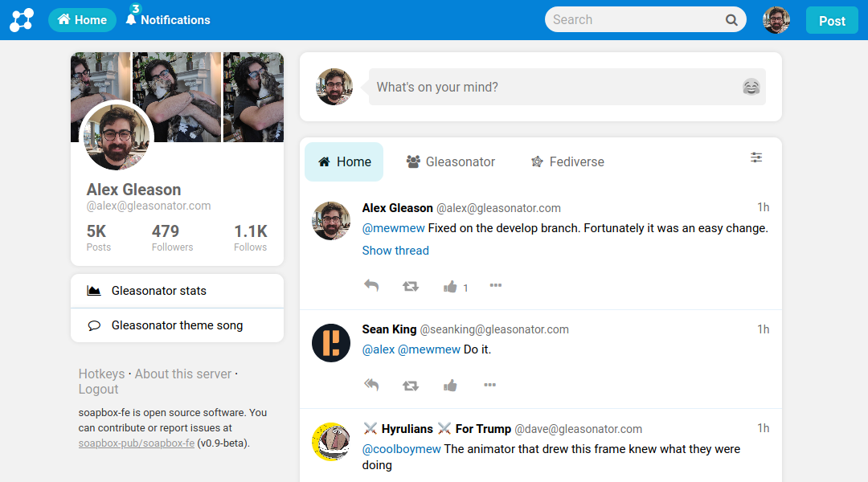Click Show thread on Alex's post

(x=395, y=250)
